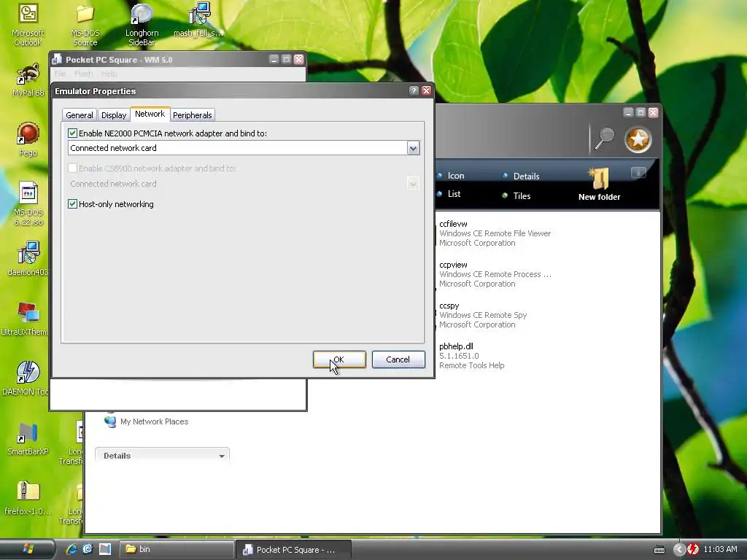
Task: Click Emulator Properties help question button
Action: pyautogui.click(x=414, y=90)
